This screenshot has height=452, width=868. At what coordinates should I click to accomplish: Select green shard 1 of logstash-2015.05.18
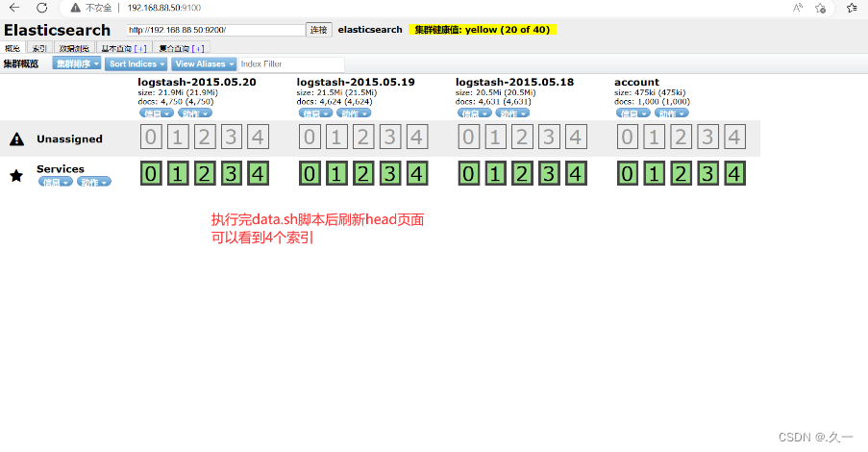(x=495, y=173)
